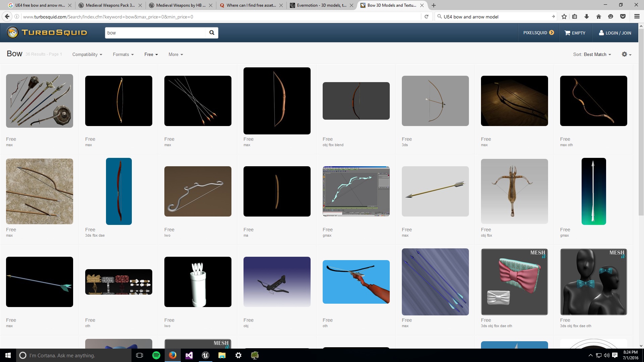Open the single golden arrow thumbnail

tap(435, 191)
